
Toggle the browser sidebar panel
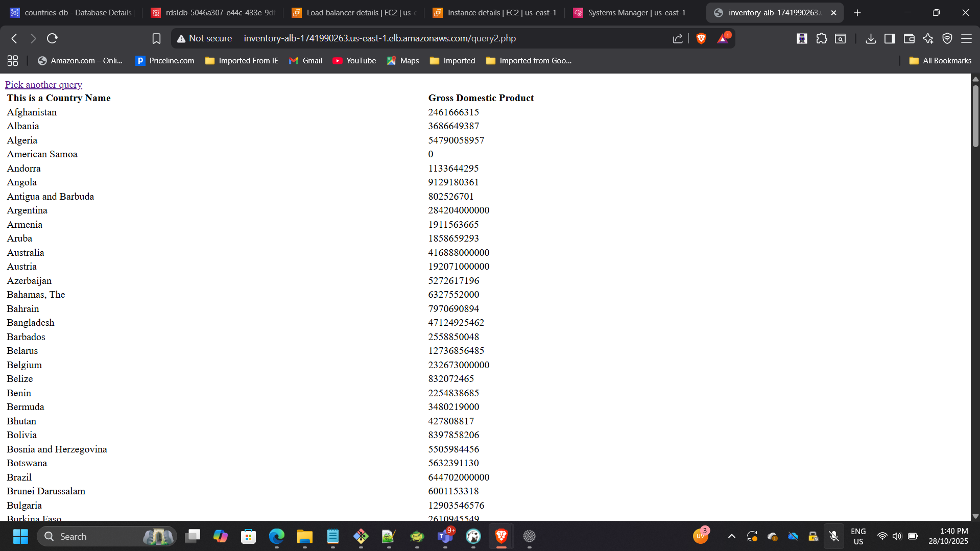point(890,38)
